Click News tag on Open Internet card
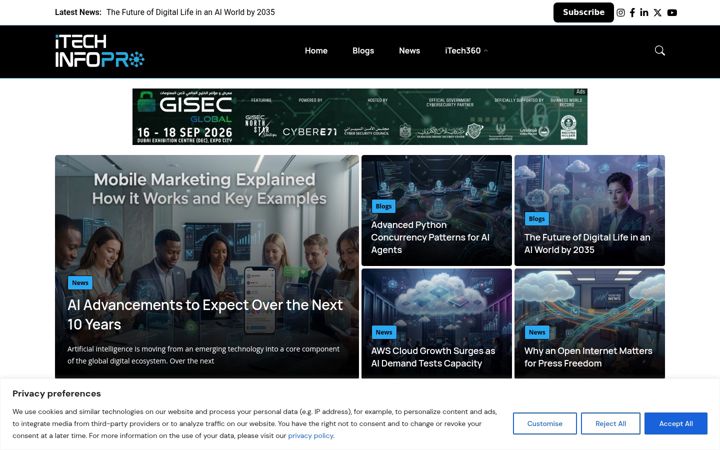The height and width of the screenshot is (450, 720). [536, 332]
